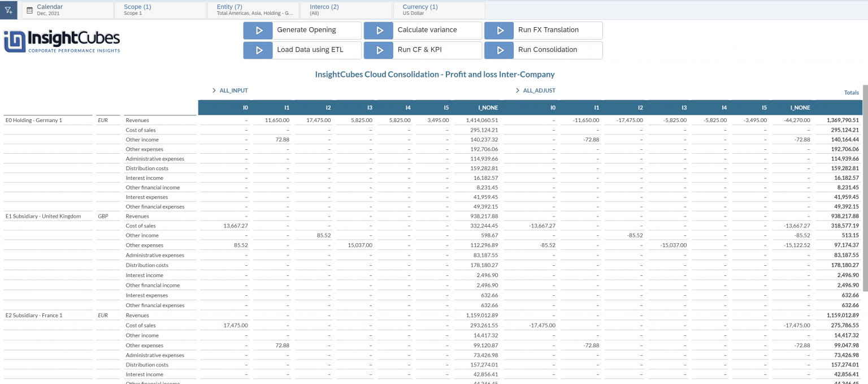
Task: Select the E0 Holding - Germany 1 row header
Action: point(34,120)
